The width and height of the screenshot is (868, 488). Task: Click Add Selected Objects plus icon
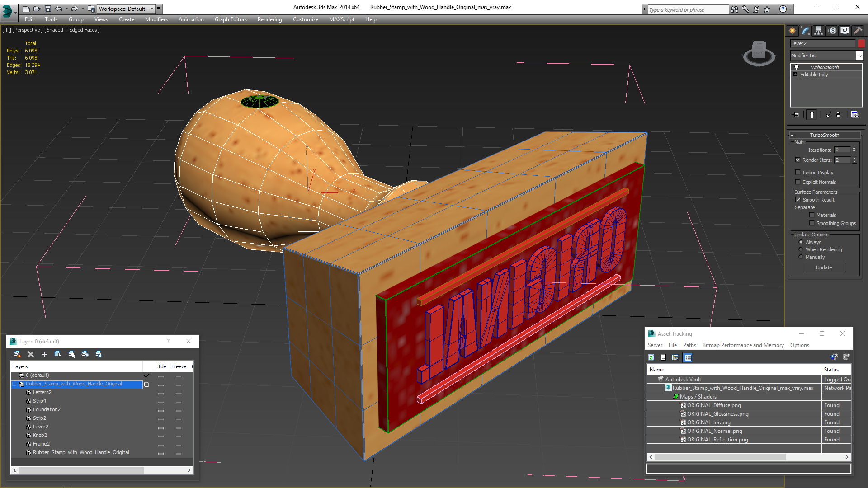click(x=44, y=354)
